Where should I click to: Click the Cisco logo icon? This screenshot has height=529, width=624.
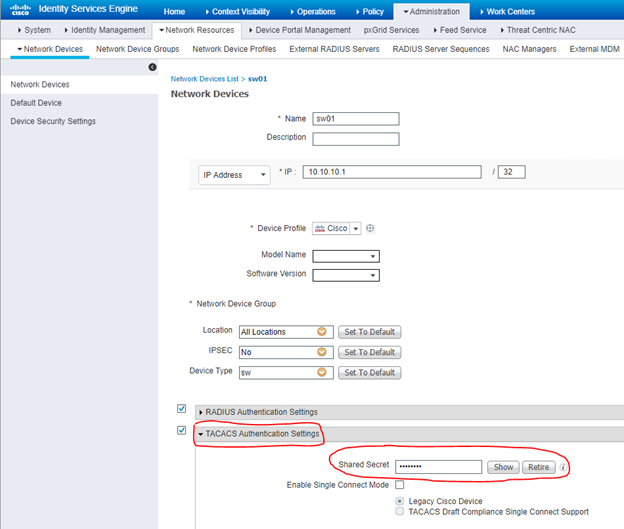coord(20,10)
